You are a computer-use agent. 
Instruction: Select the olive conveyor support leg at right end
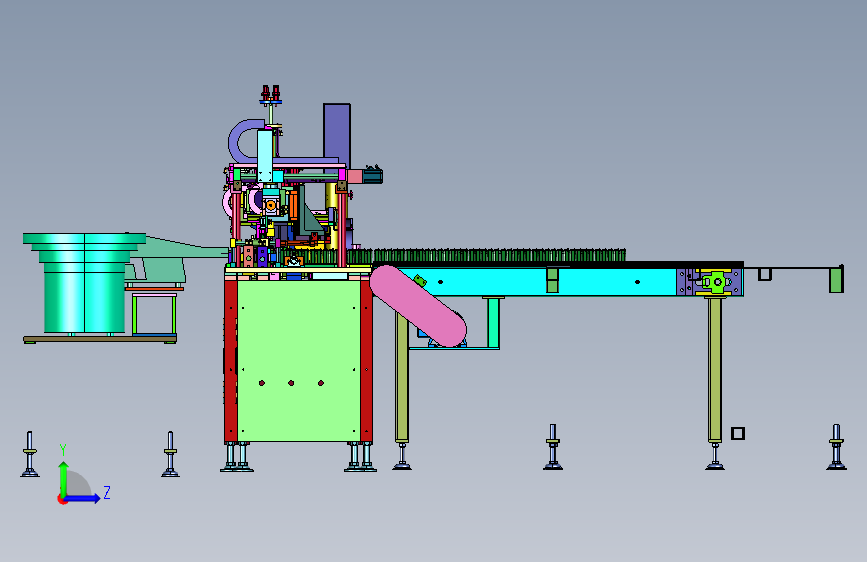coord(715,370)
